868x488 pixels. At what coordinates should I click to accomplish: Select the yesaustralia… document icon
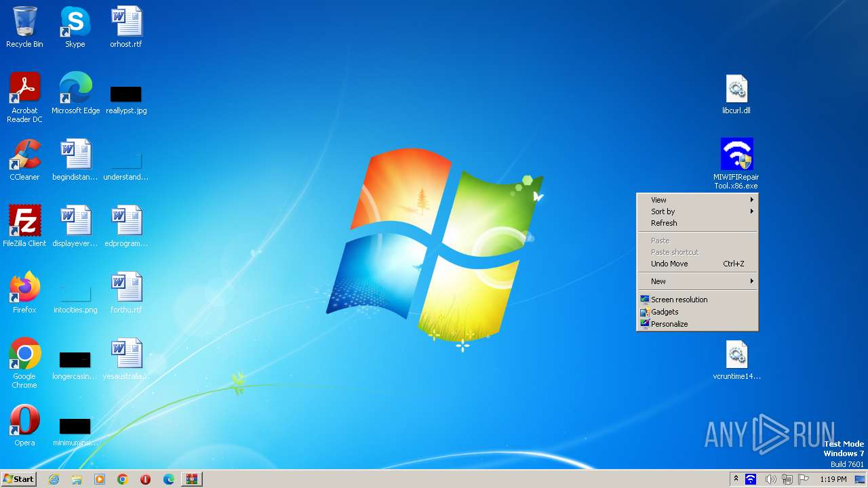click(126, 359)
